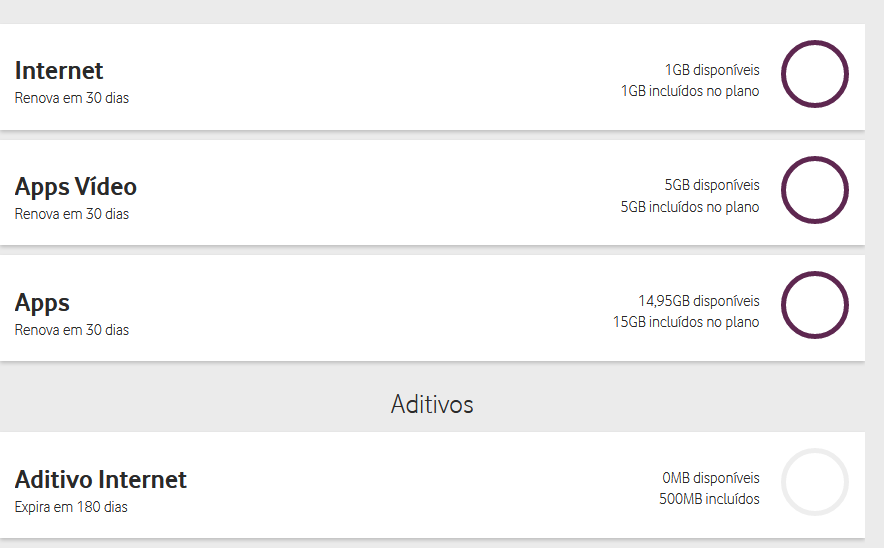This screenshot has width=884, height=548.
Task: Click the Internet data usage circle
Action: pos(814,74)
